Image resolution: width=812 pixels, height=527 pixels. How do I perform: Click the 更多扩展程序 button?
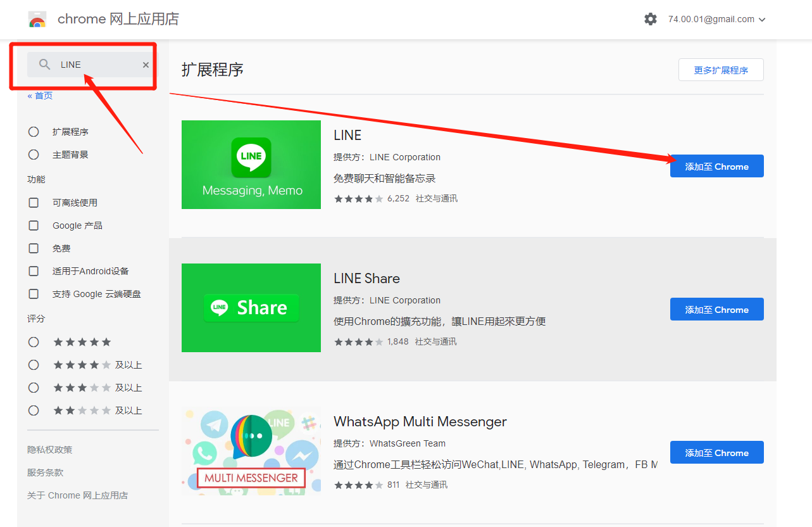pyautogui.click(x=721, y=70)
